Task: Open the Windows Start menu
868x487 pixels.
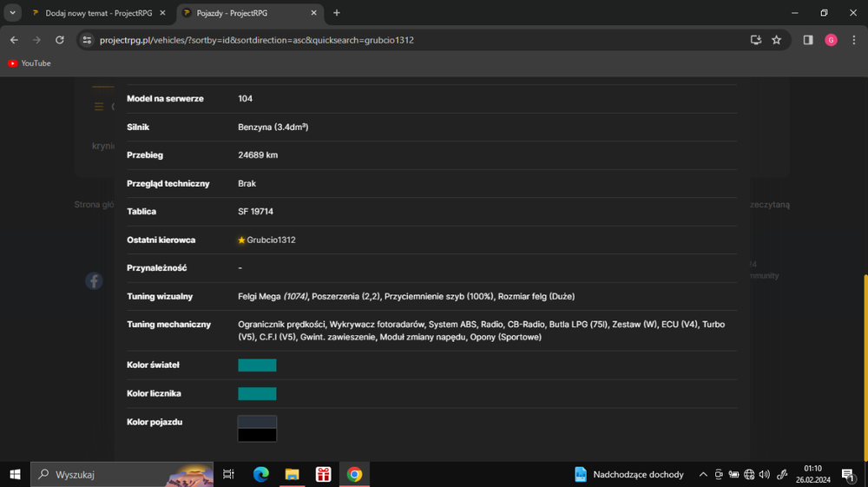Action: click(15, 474)
